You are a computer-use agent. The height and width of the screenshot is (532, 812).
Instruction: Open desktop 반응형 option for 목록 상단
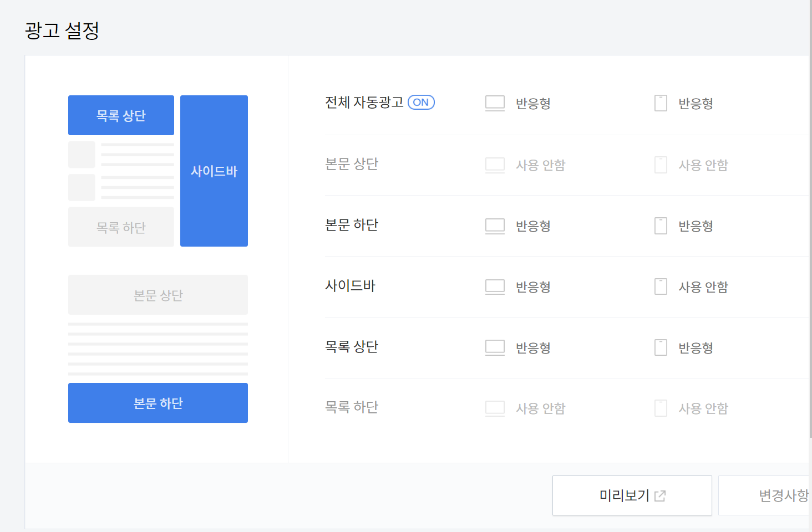[x=533, y=348]
